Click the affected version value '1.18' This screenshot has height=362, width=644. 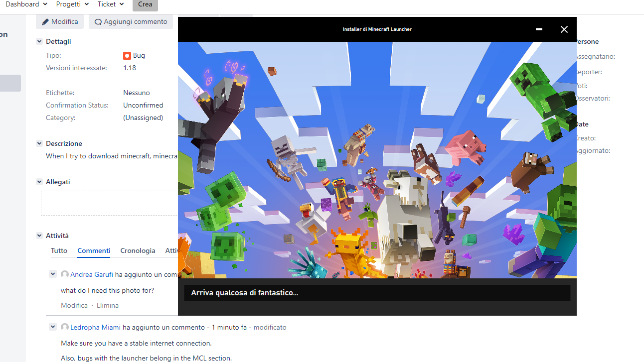click(x=130, y=68)
